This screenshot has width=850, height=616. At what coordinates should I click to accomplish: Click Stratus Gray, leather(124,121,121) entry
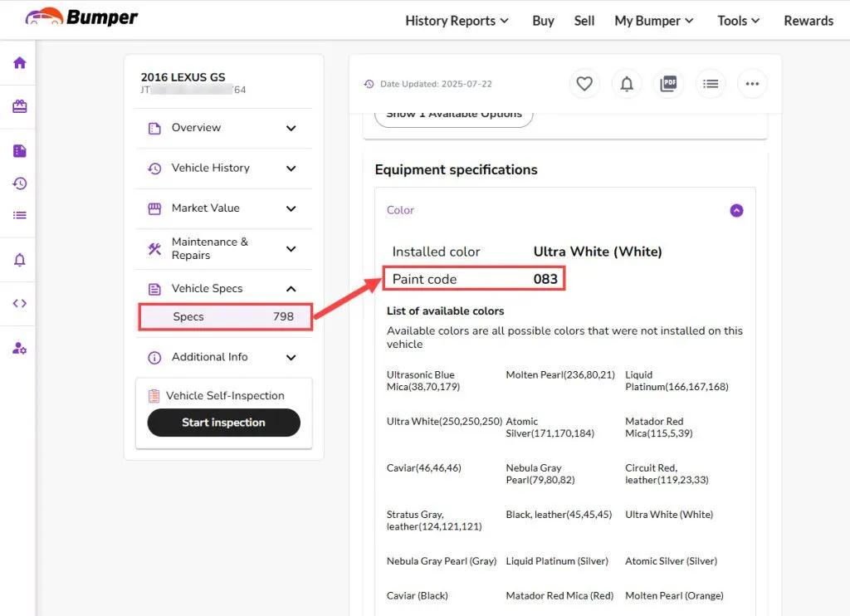tap(434, 521)
